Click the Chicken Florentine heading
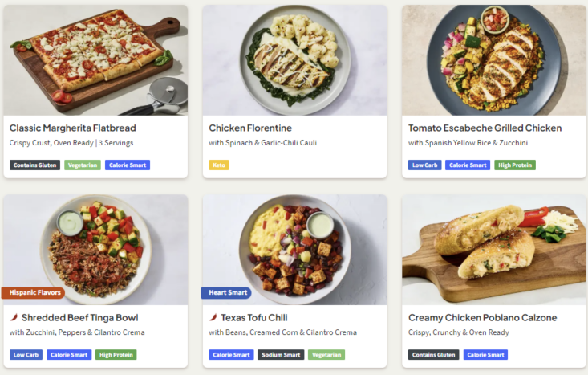The width and height of the screenshot is (588, 375). (x=250, y=128)
